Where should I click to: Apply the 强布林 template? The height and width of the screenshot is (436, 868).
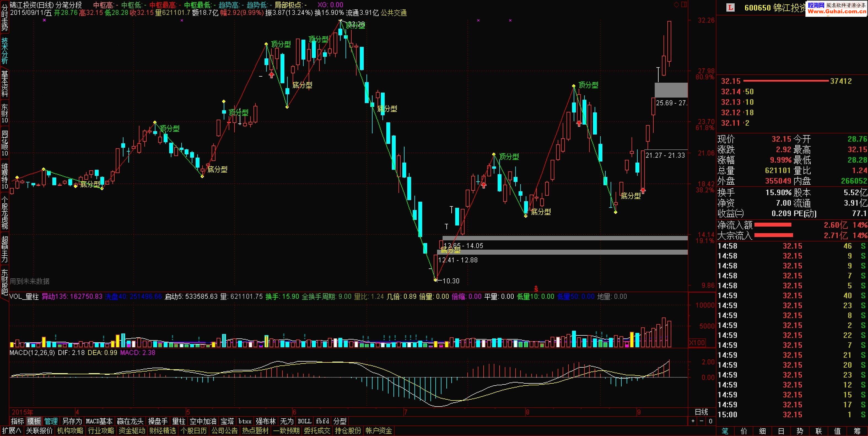(266, 421)
